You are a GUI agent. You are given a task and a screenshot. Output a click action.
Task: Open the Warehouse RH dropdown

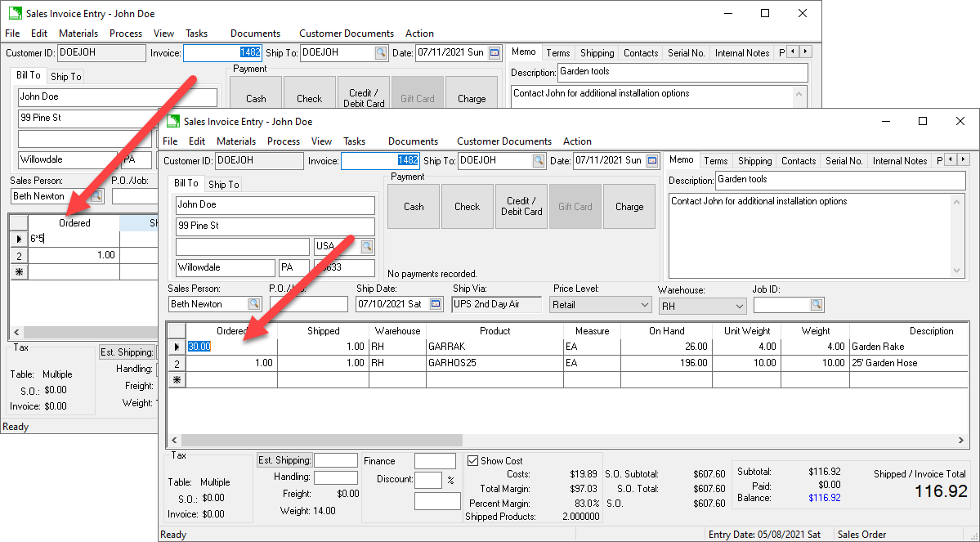point(739,306)
